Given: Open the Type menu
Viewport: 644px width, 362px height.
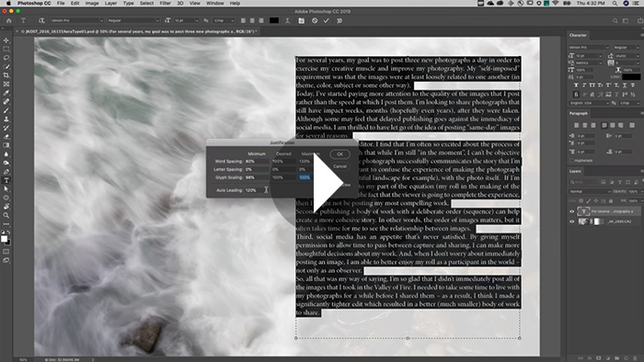Looking at the screenshot, I should (128, 4).
